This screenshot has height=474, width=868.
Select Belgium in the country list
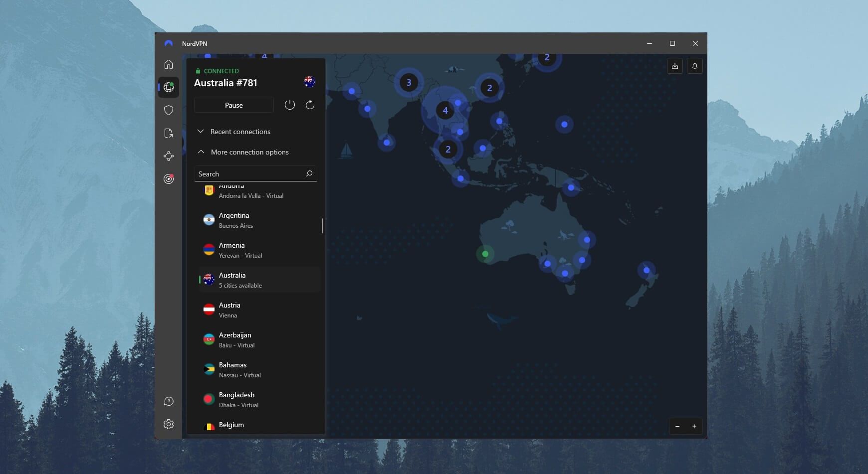coord(259,425)
